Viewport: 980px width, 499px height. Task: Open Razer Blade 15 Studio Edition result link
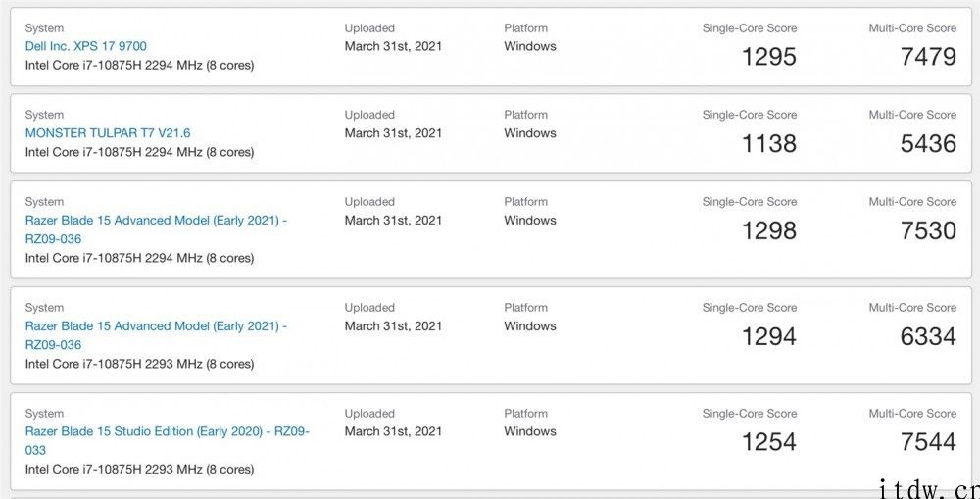click(x=168, y=441)
